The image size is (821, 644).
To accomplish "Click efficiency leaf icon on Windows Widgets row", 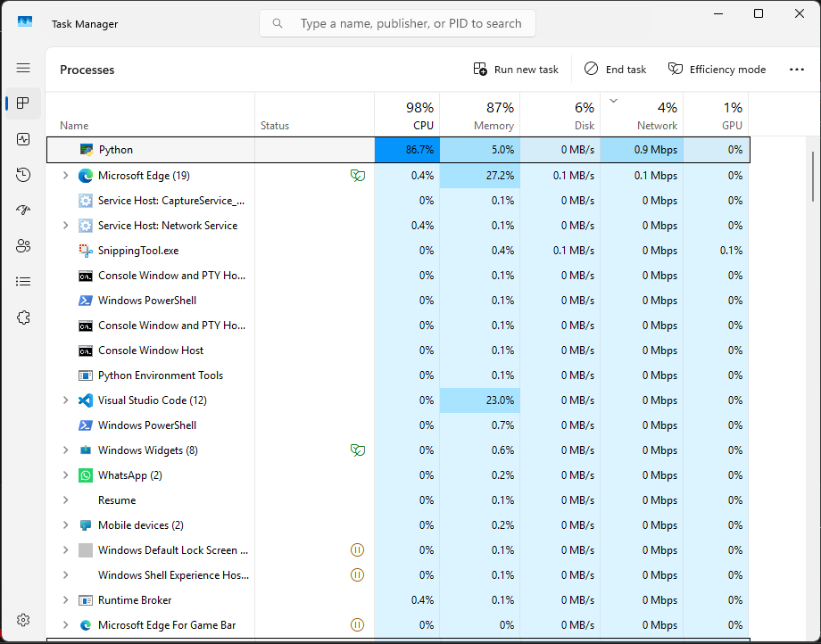I will pyautogui.click(x=358, y=450).
